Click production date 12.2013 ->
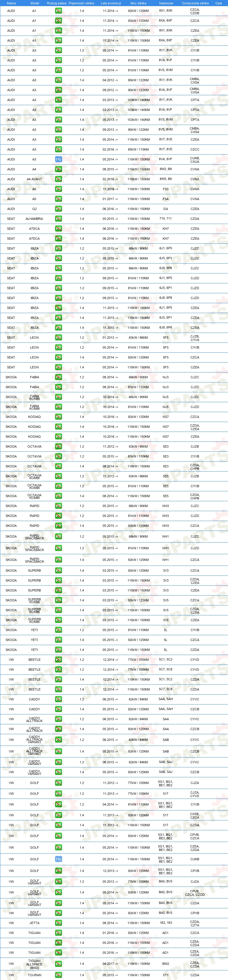This screenshot has width=228, height=980. point(110,871)
